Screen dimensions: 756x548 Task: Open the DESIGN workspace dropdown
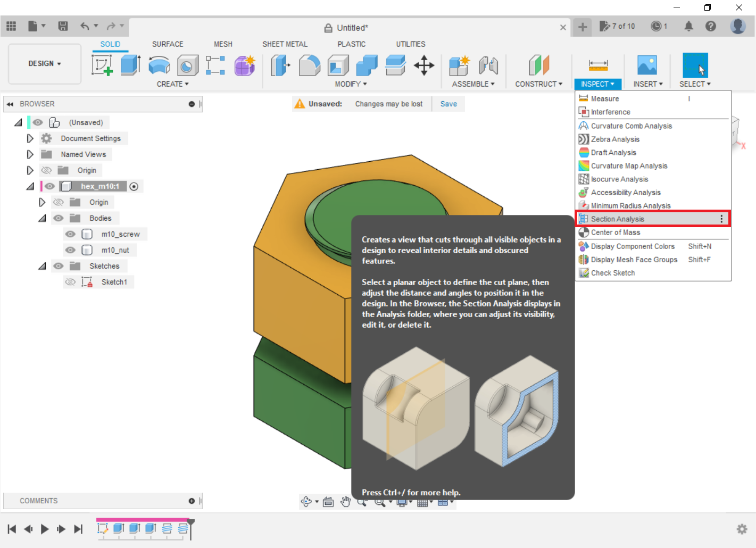point(45,64)
